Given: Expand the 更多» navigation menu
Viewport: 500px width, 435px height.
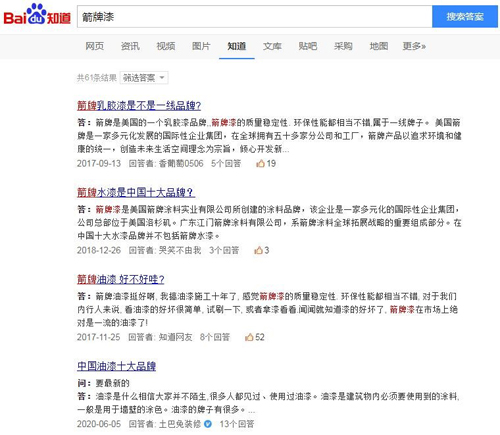Looking at the screenshot, I should (414, 46).
